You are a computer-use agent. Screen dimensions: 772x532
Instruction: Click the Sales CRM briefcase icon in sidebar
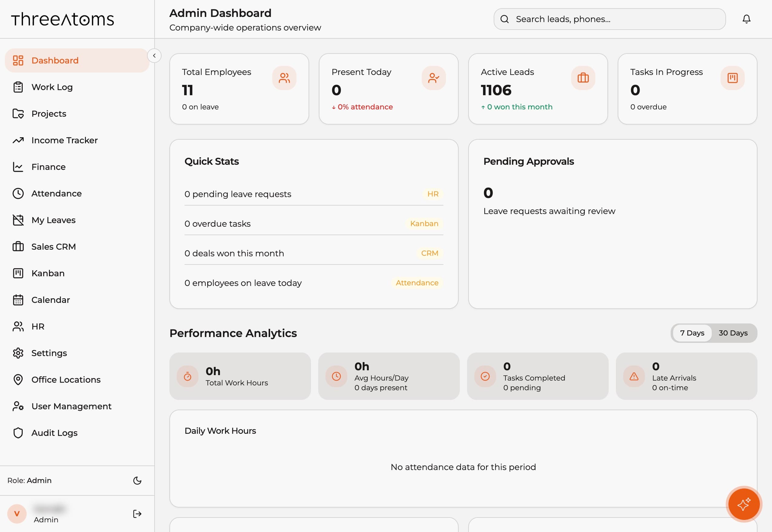click(18, 247)
